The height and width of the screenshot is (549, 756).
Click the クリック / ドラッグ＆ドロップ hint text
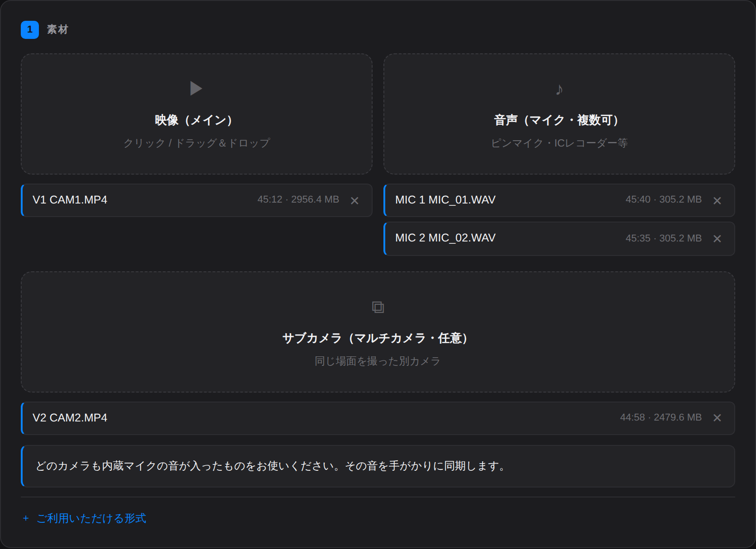[197, 143]
